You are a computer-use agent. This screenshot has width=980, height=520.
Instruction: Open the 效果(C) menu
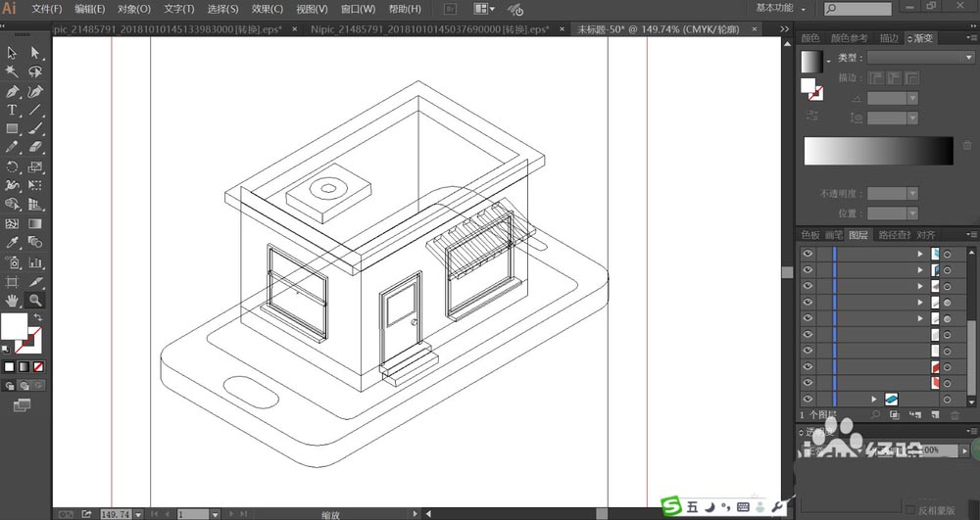click(x=268, y=10)
